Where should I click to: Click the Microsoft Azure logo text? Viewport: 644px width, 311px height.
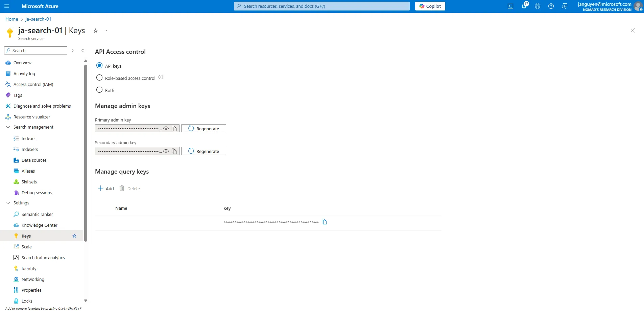point(40,6)
